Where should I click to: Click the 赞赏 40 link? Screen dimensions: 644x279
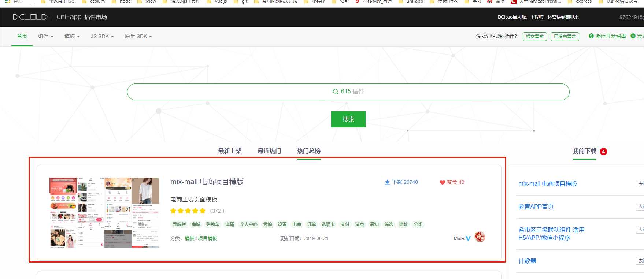(452, 182)
